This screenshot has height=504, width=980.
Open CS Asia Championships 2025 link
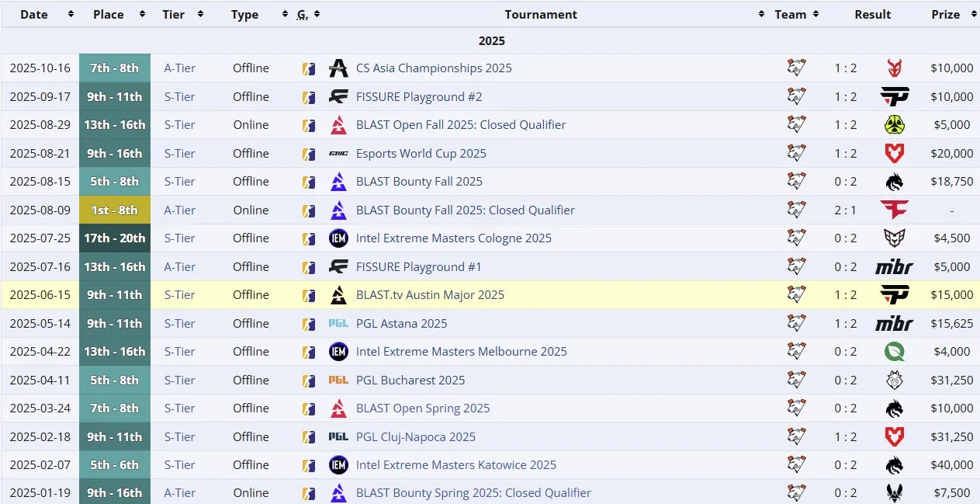pyautogui.click(x=434, y=68)
